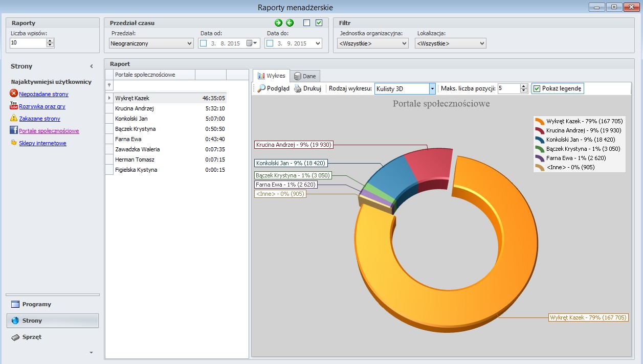Click the green forward arrow icon
Screen dimensions: 643x364
tap(278, 22)
